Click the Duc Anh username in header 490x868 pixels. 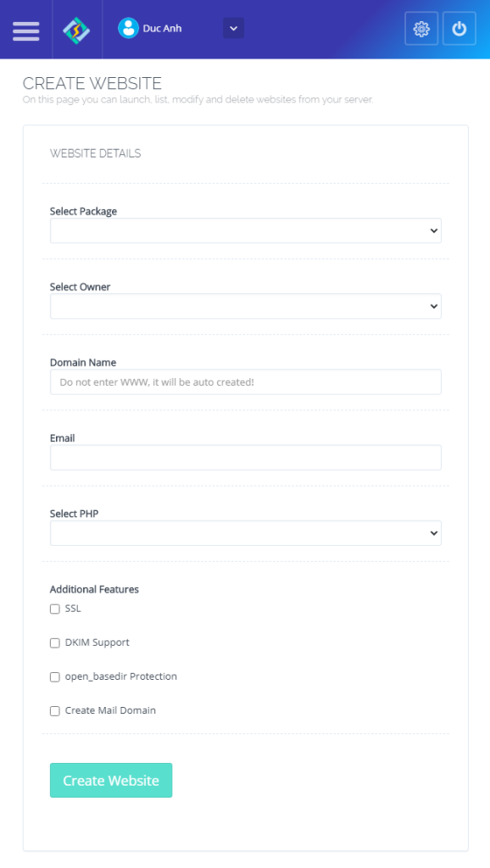tap(161, 28)
